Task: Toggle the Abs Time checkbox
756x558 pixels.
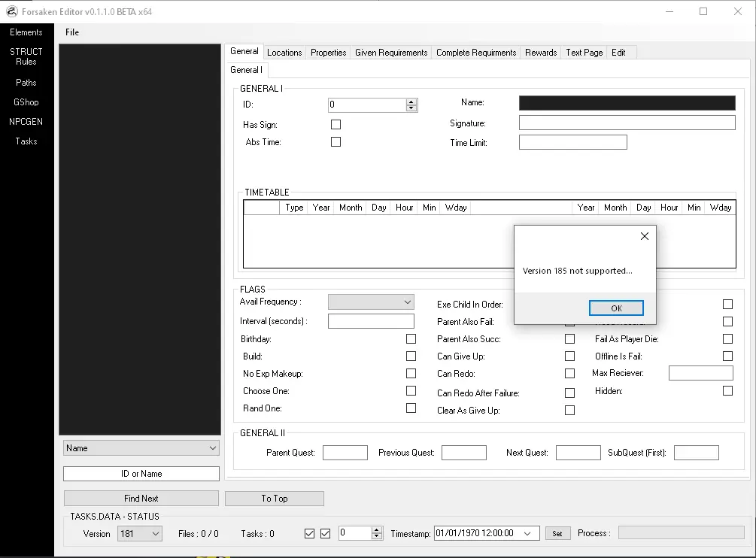Action: point(336,141)
